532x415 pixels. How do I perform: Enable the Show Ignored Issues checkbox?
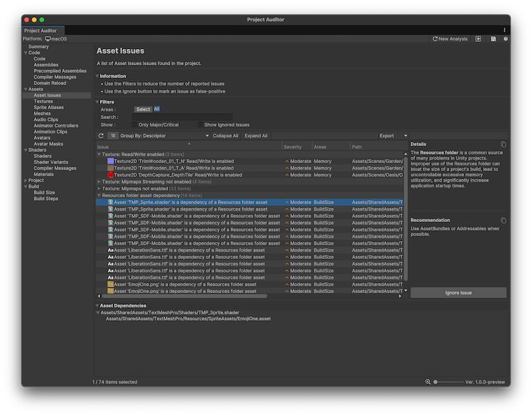(200, 125)
